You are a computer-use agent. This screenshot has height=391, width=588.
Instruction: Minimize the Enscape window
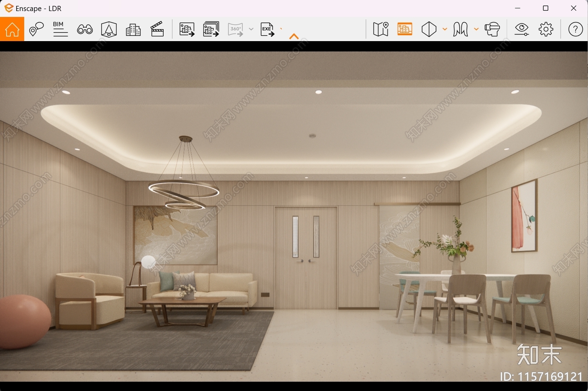[x=517, y=8]
